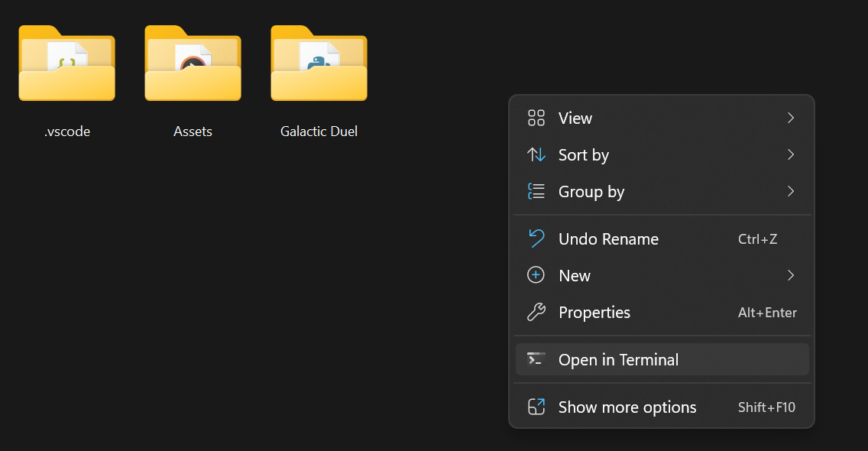The image size is (868, 451).
Task: Open the Group by menu entry
Action: [662, 191]
